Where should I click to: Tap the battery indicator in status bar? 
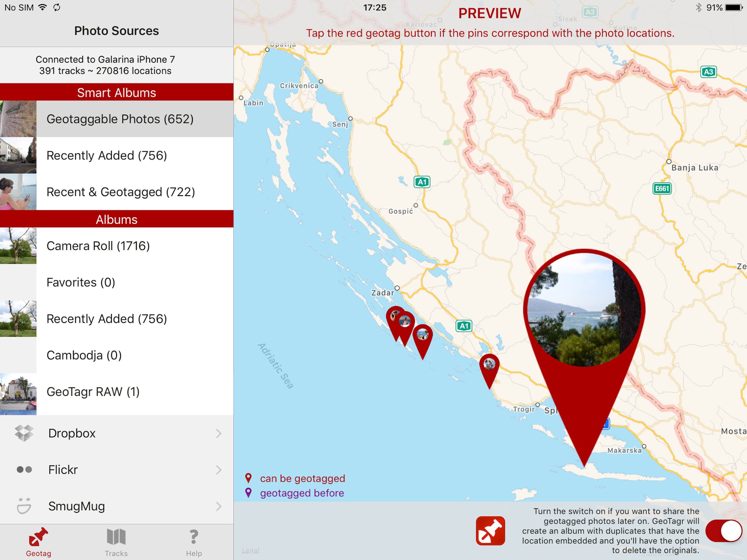pos(734,7)
